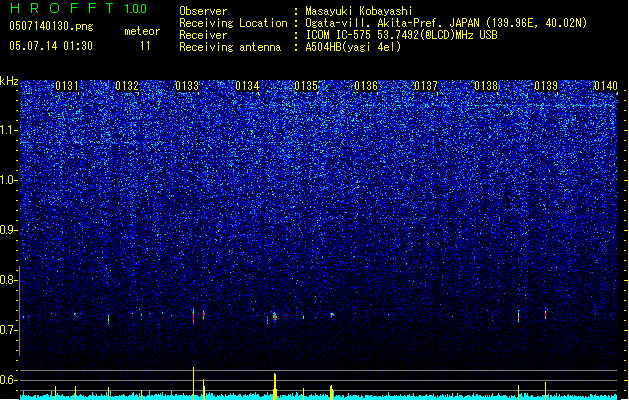Click the 0.6 kHz axis label
The image size is (629, 400).
tap(8, 380)
